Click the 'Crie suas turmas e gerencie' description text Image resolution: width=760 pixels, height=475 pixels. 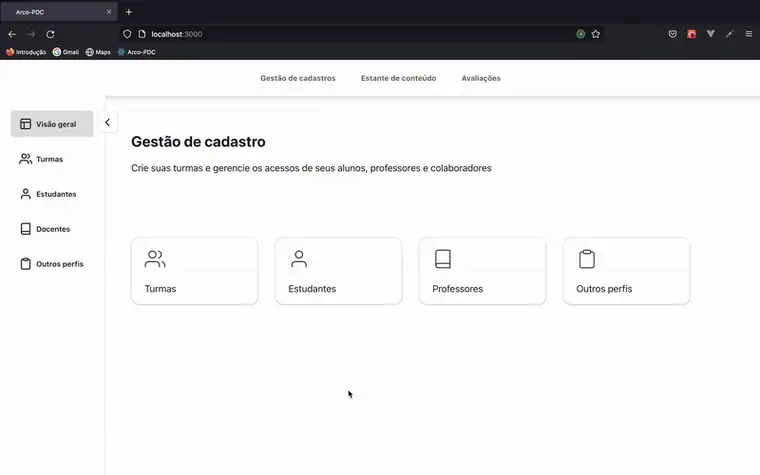(311, 168)
